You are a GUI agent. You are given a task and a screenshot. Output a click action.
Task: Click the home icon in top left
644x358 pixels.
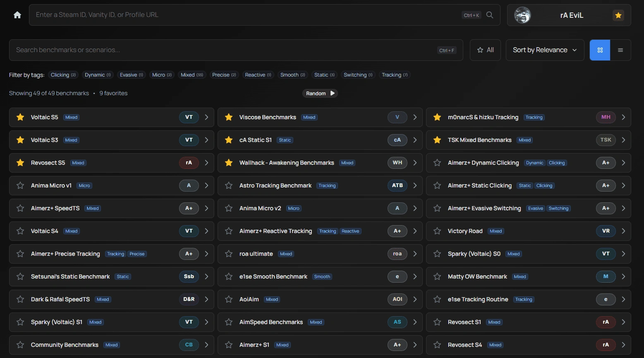[x=17, y=14]
